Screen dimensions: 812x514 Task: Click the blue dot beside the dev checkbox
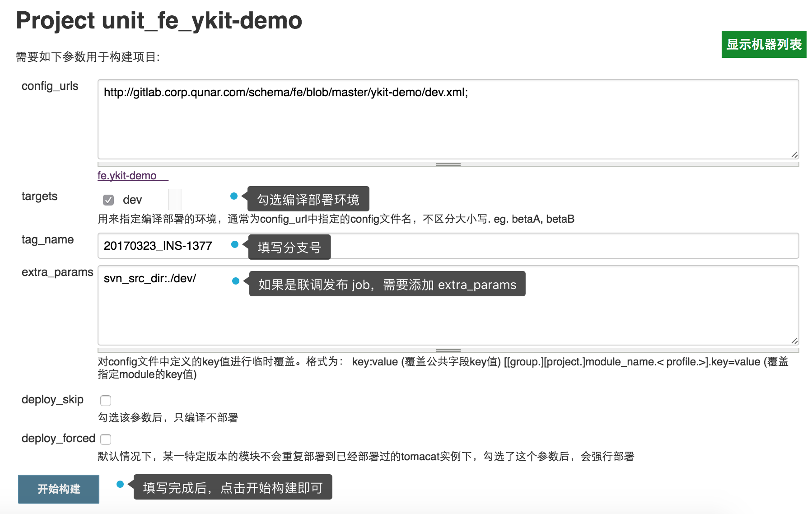(x=234, y=197)
